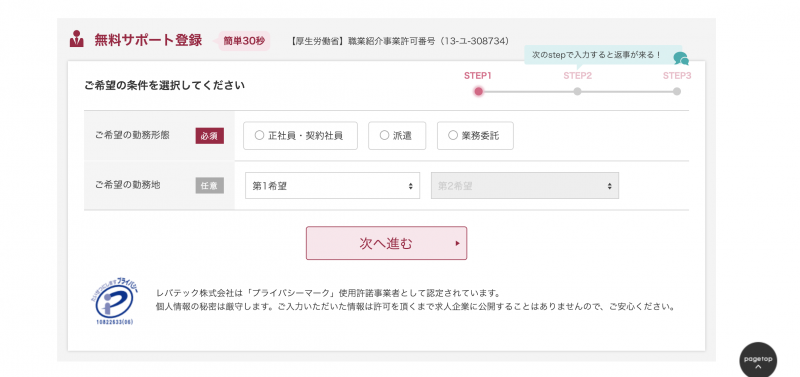Click the 簡単30秒 badge

click(x=244, y=41)
